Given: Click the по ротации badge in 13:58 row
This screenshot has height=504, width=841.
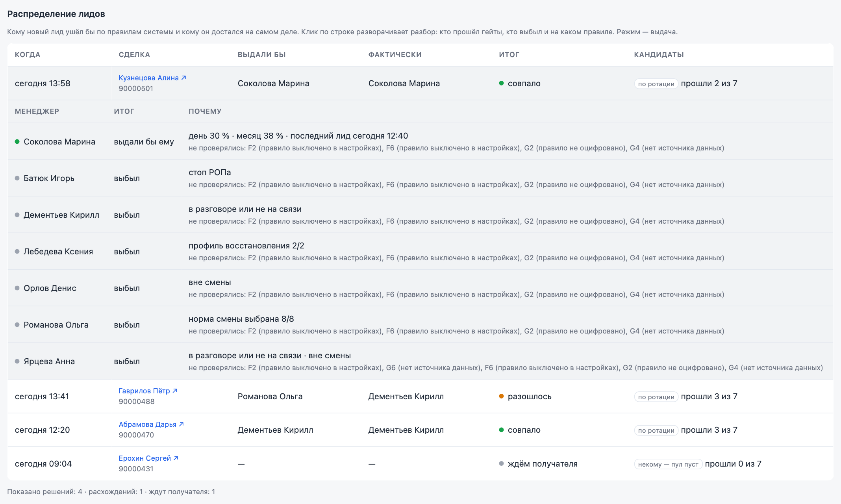Looking at the screenshot, I should [x=656, y=84].
